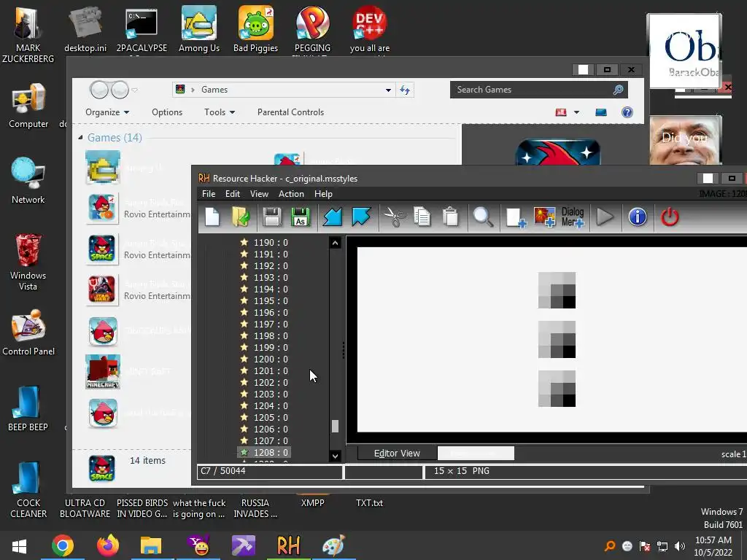
Task: Click the Add new resource icon
Action: click(516, 217)
